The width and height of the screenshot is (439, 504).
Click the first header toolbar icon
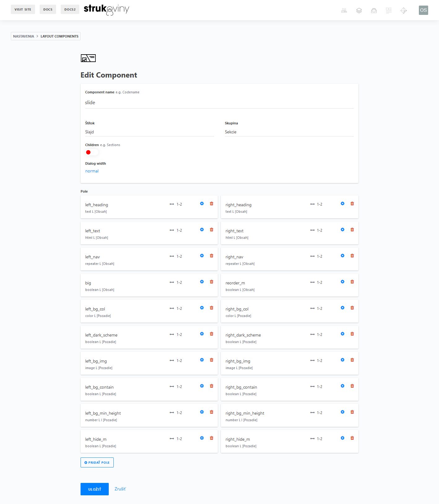pyautogui.click(x=344, y=11)
